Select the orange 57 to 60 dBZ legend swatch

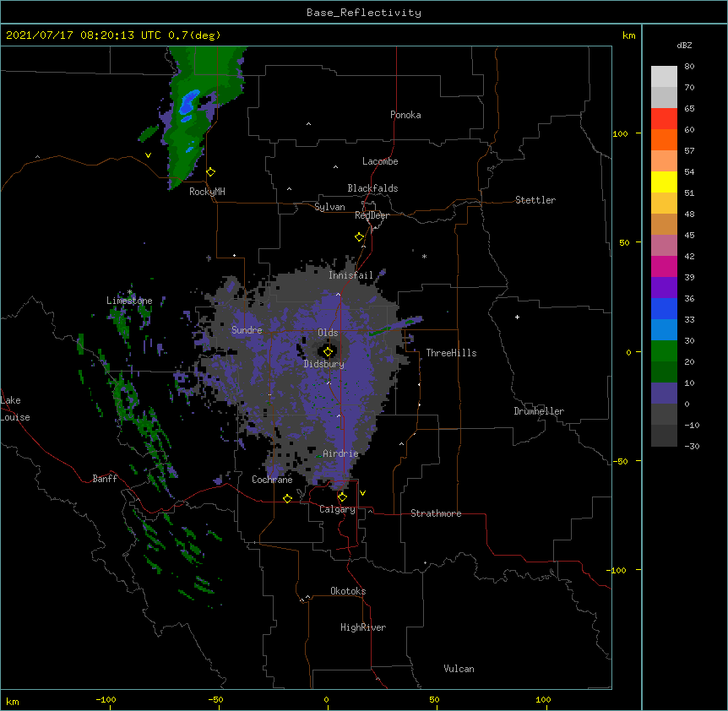pos(664,139)
